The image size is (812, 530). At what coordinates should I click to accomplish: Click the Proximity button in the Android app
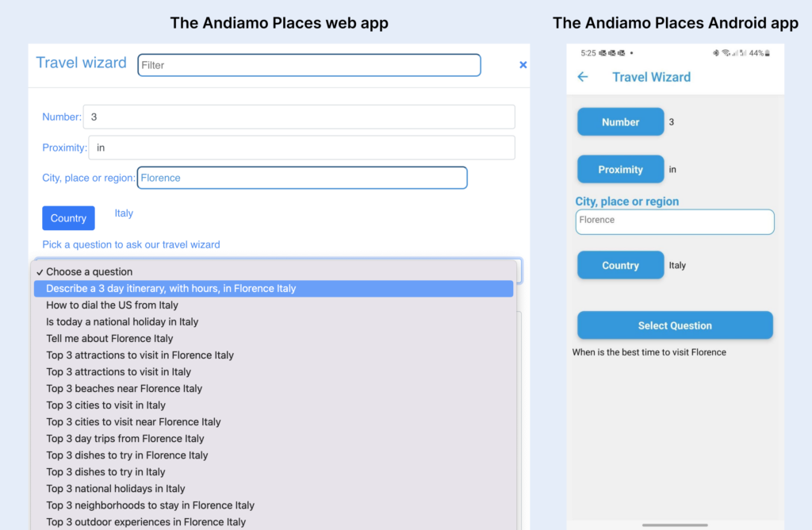click(620, 169)
